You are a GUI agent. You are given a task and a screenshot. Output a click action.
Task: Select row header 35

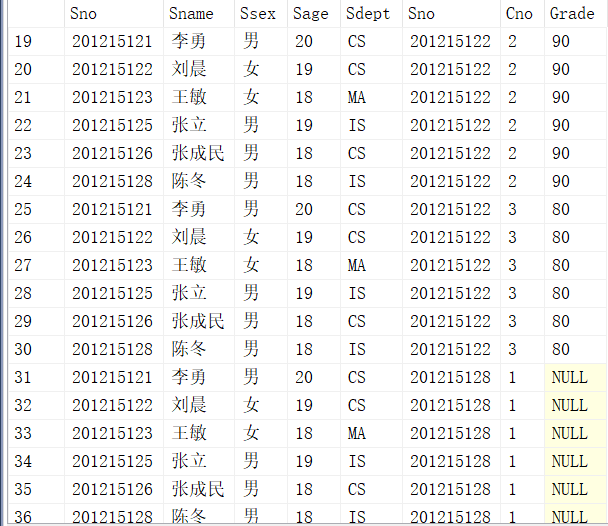pos(36,489)
